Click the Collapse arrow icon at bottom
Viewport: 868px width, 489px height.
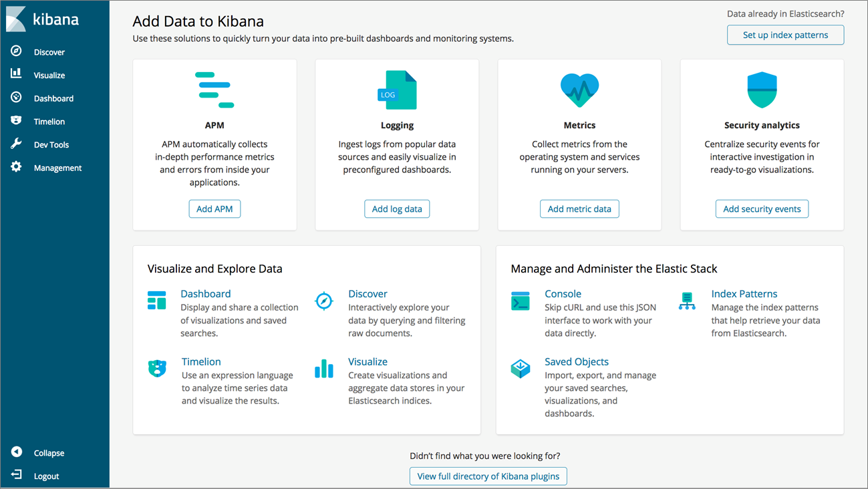(16, 452)
